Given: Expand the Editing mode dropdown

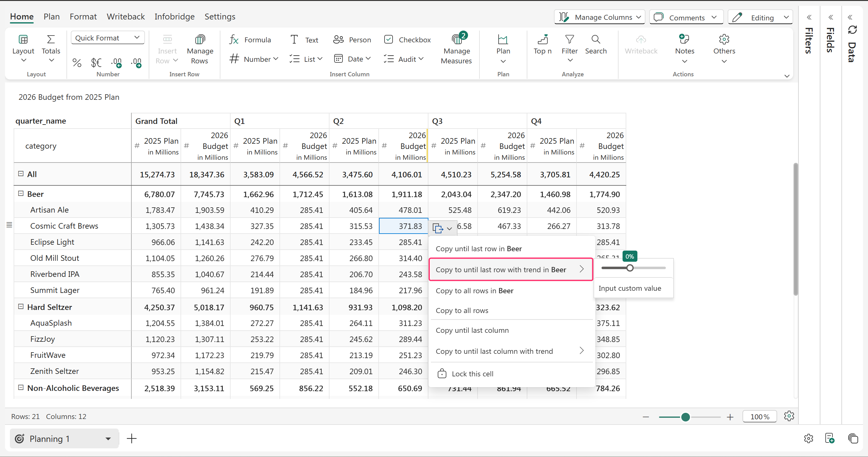Looking at the screenshot, I should click(x=786, y=17).
